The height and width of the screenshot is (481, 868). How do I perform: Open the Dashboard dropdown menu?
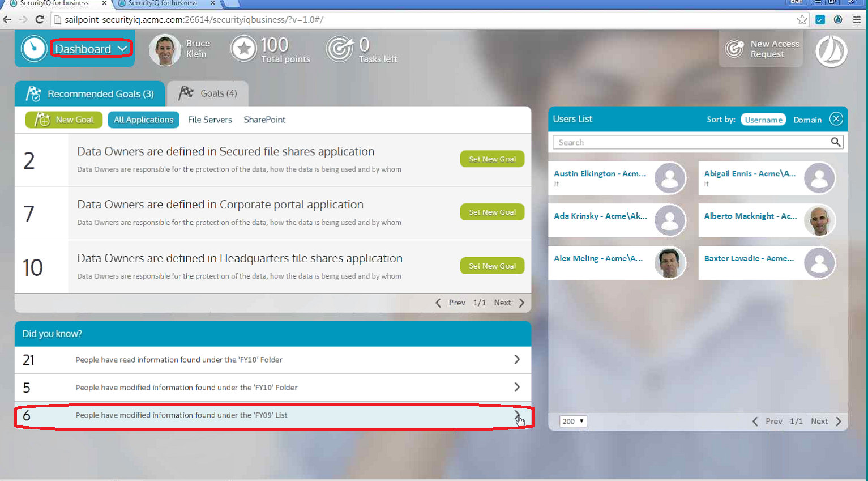[x=91, y=49]
